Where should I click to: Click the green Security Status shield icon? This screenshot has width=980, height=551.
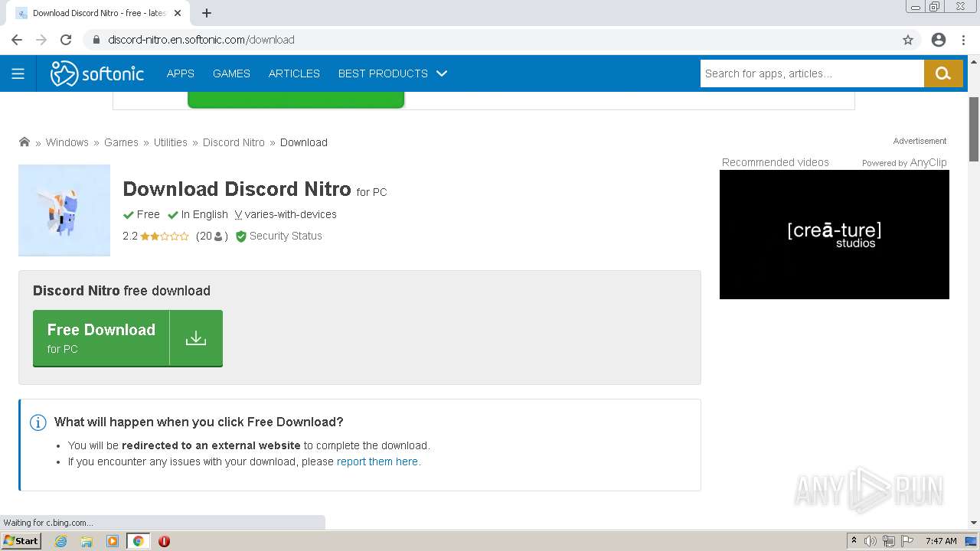click(241, 236)
